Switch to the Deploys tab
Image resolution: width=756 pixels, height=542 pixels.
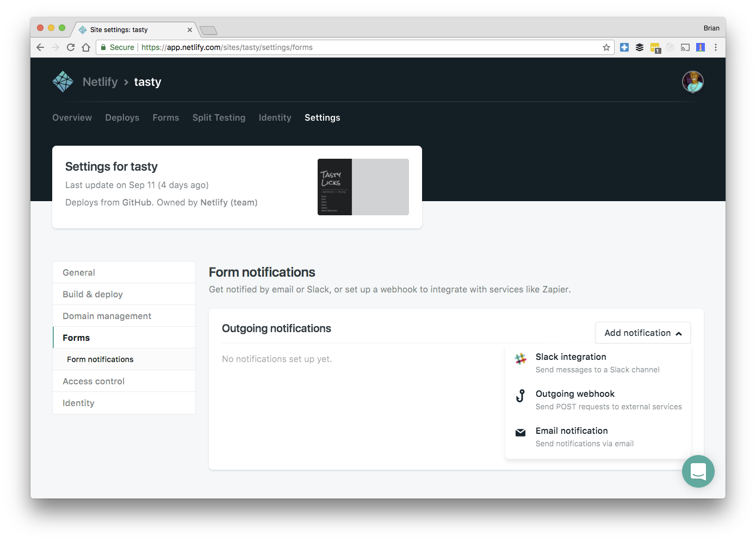click(x=122, y=117)
